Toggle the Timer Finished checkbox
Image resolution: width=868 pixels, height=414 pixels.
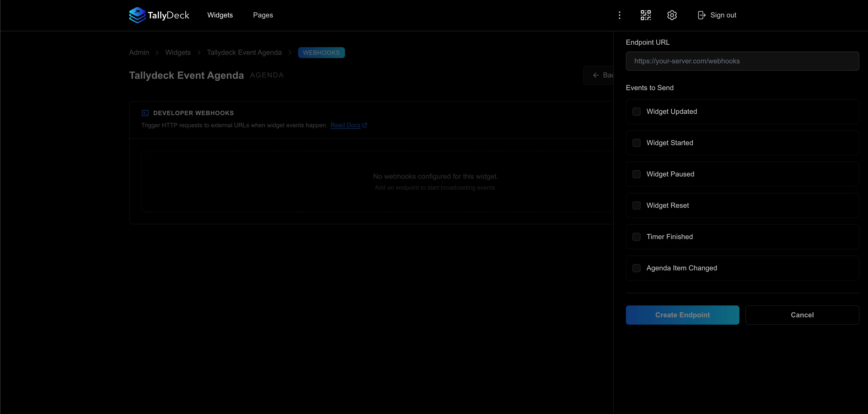(x=636, y=237)
